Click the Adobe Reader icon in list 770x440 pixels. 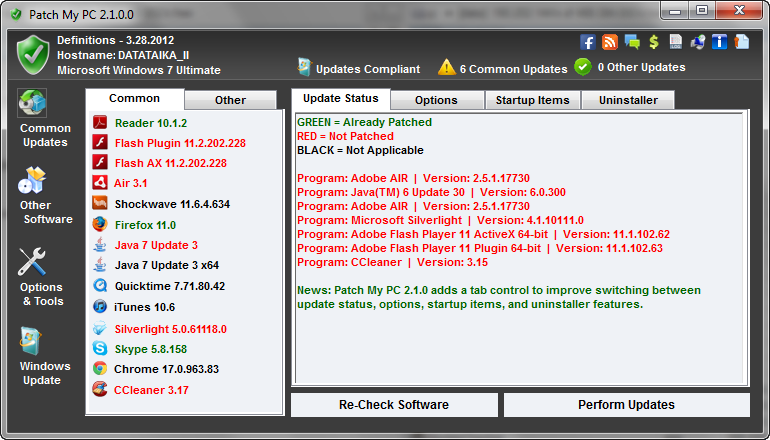pos(100,122)
